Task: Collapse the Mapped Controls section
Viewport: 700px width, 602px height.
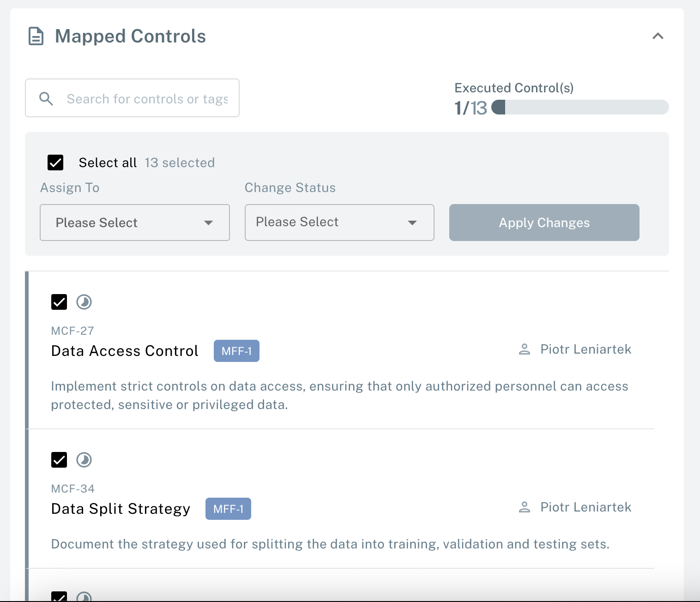Action: tap(658, 36)
